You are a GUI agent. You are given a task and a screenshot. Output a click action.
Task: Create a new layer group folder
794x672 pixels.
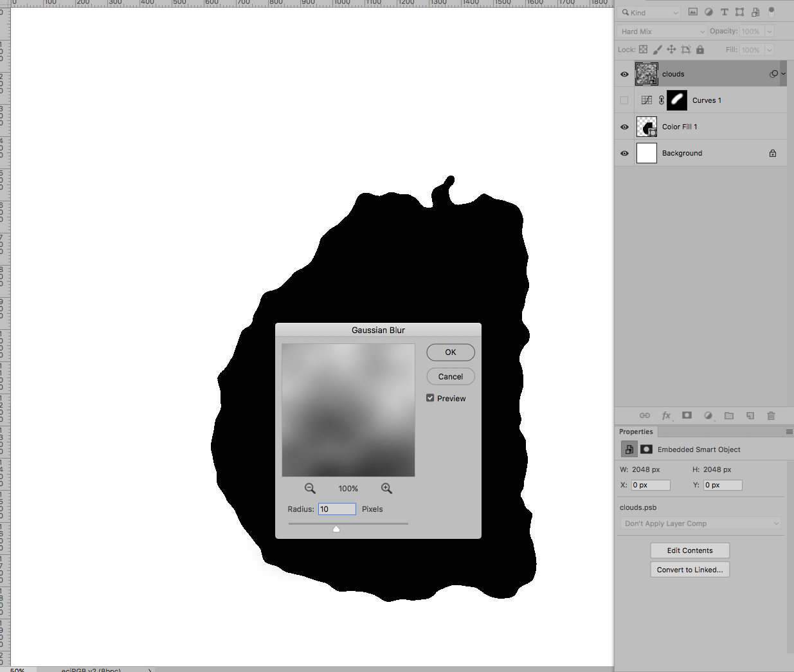[729, 415]
